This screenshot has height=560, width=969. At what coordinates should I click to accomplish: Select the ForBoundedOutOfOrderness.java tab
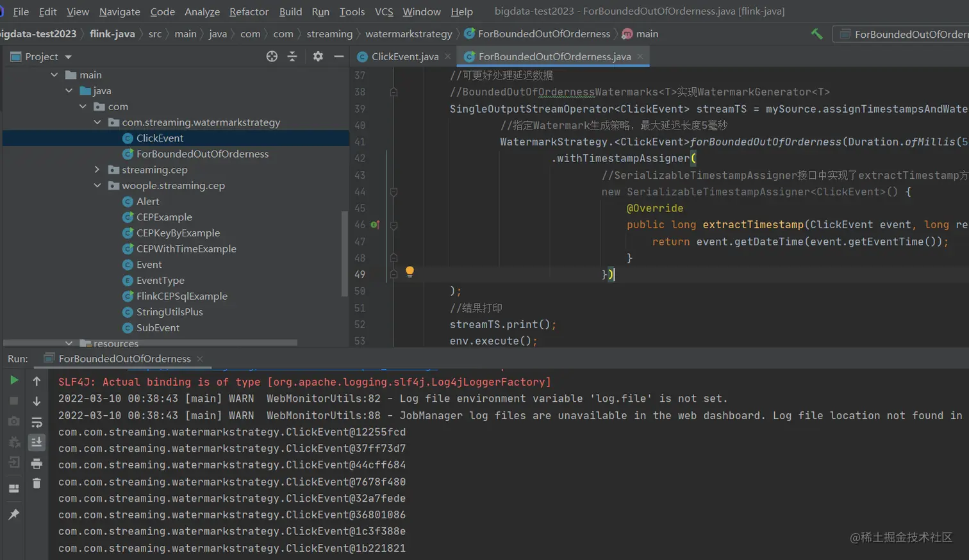click(x=554, y=56)
